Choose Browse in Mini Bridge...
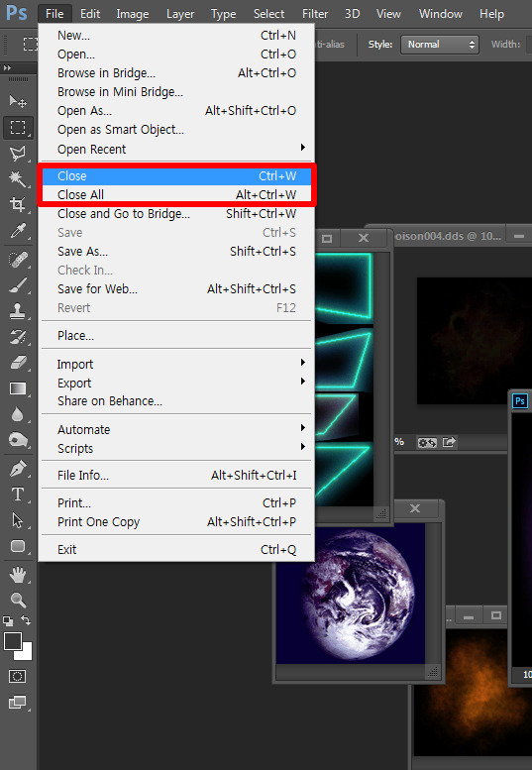The height and width of the screenshot is (770, 532). 176,92
